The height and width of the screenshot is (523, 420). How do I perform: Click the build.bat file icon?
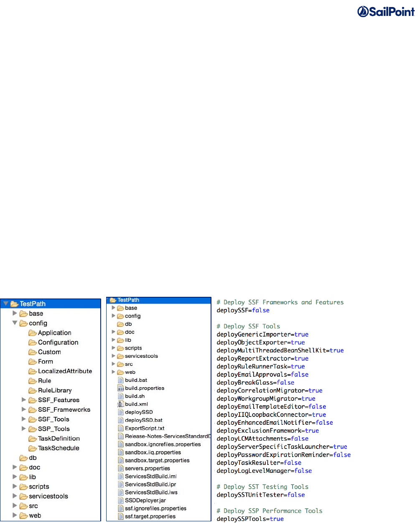tap(120, 380)
